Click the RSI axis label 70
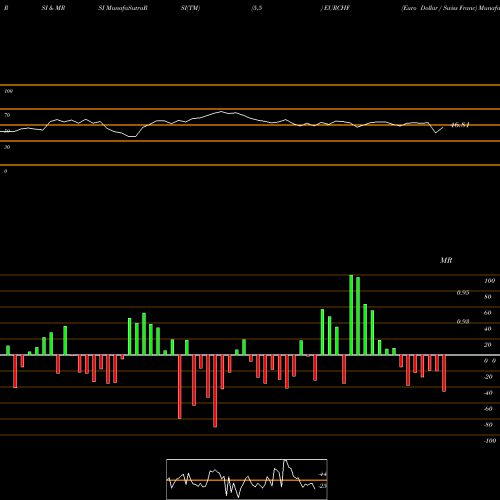 coord(7,115)
